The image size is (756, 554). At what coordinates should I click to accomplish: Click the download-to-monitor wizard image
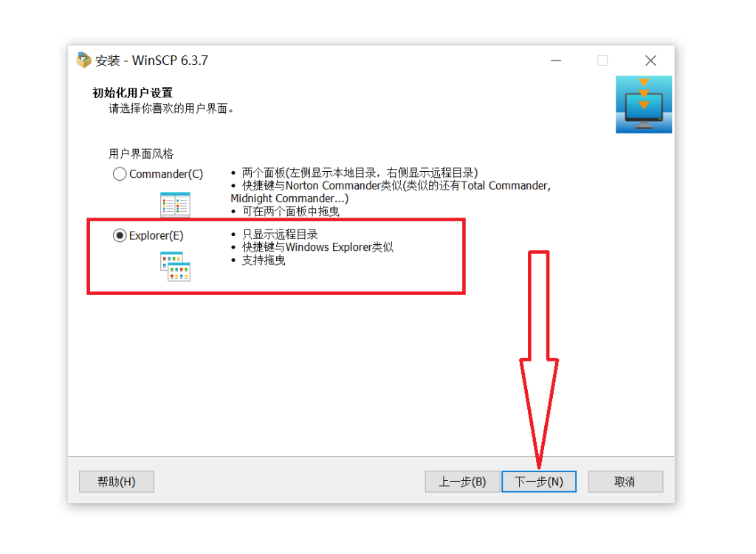click(644, 105)
